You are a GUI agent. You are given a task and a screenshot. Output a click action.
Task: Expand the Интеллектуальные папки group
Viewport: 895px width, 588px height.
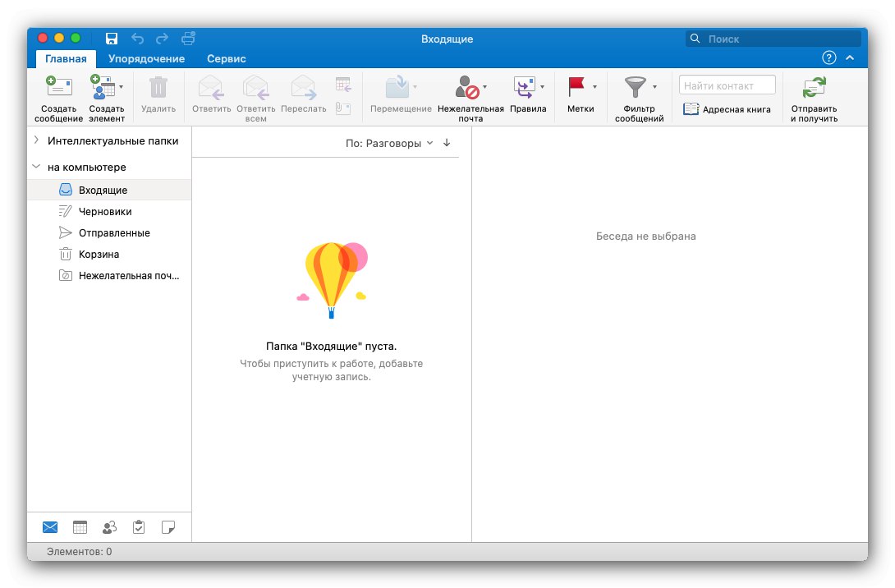(36, 140)
